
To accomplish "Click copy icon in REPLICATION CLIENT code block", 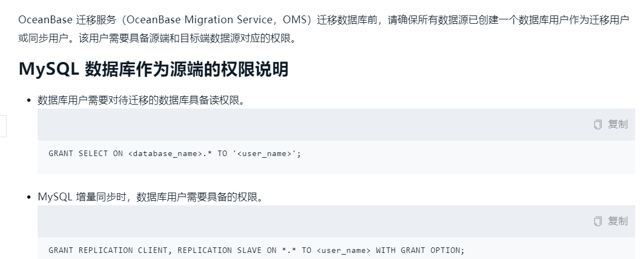I will click(x=597, y=221).
